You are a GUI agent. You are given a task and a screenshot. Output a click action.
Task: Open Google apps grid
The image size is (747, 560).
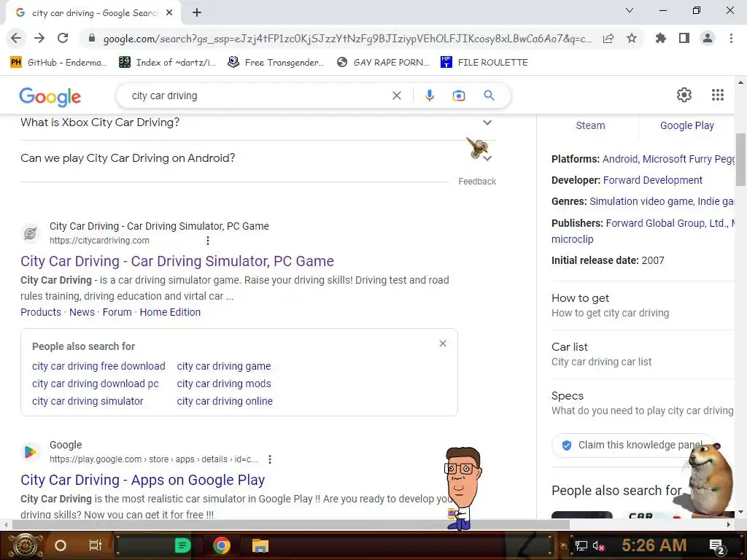(x=718, y=95)
